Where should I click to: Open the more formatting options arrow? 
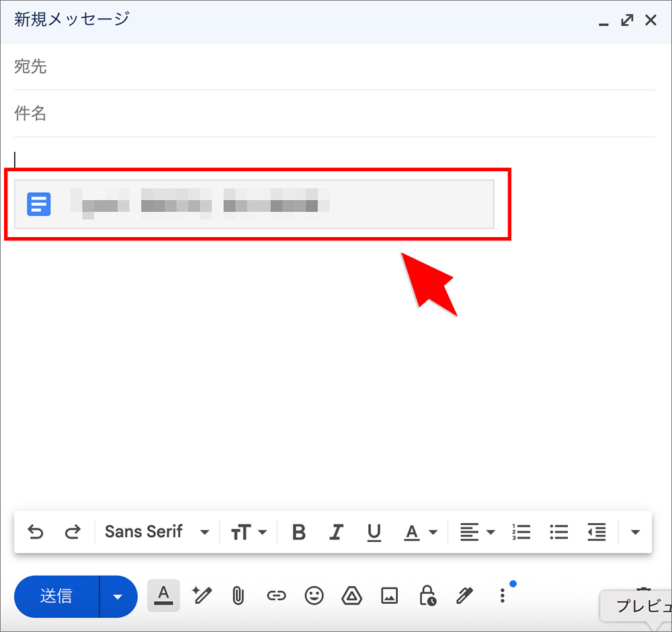click(x=634, y=531)
